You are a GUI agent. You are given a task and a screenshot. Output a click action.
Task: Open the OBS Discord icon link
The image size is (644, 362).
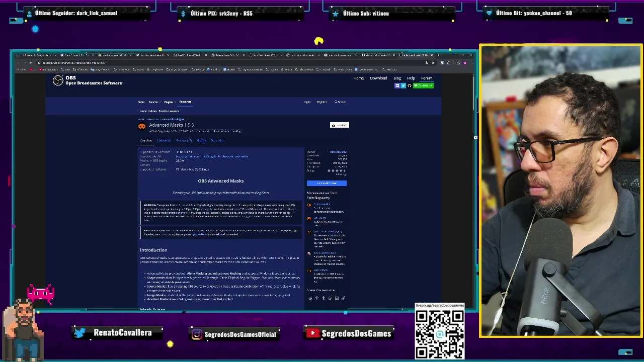pos(397,85)
